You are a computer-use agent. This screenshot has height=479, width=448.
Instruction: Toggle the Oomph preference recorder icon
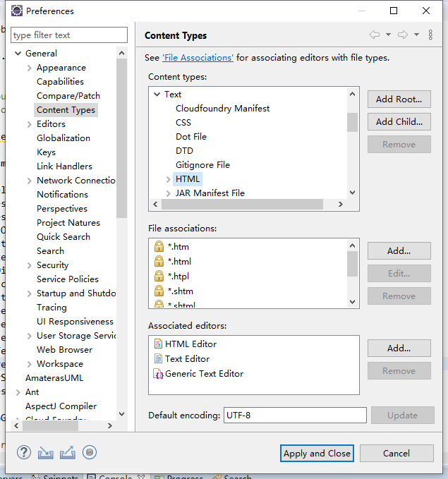point(90,453)
